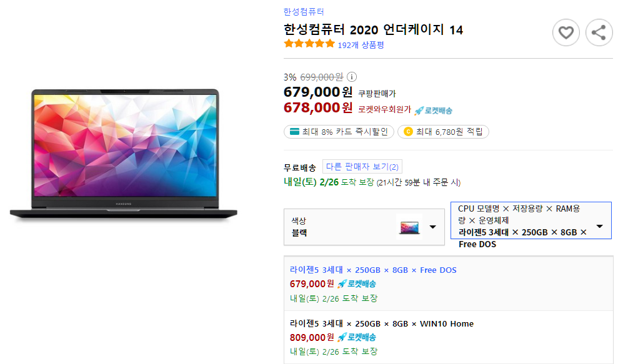The width and height of the screenshot is (618, 364).
Task: Click the yellow coin cashback icon
Action: click(408, 132)
